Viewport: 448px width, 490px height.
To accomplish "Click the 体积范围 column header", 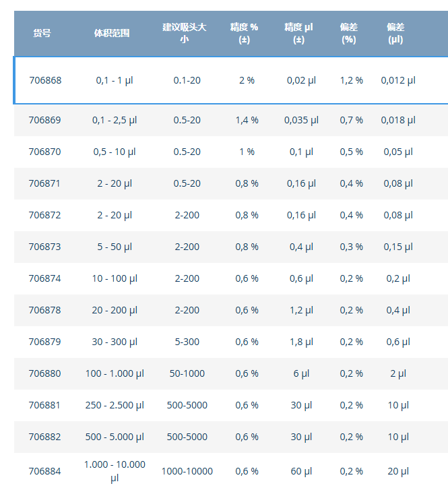I will (x=112, y=33).
